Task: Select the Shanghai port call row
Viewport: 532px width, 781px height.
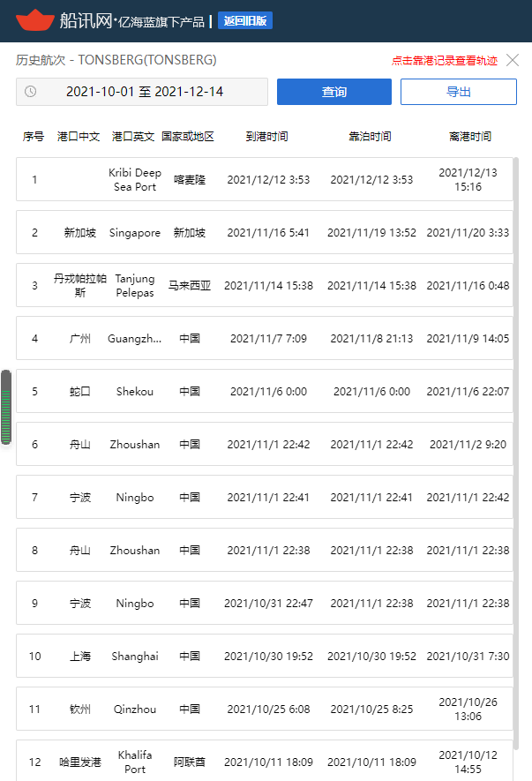Action: tap(265, 656)
